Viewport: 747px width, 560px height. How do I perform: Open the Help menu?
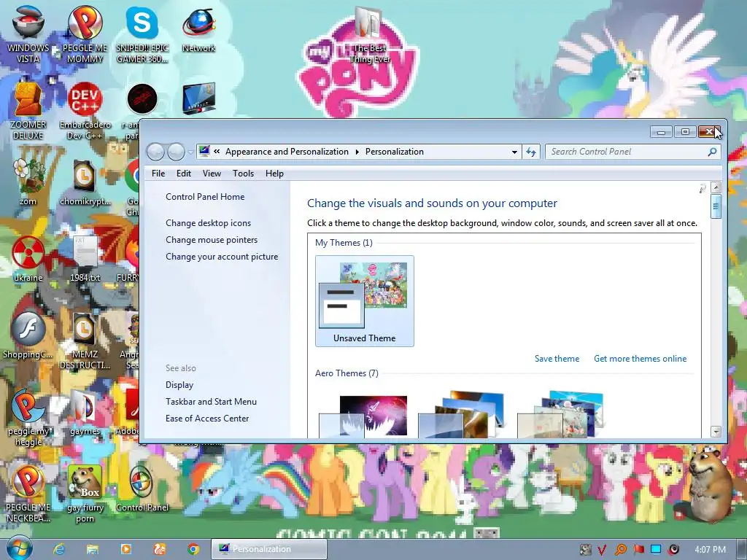[274, 174]
